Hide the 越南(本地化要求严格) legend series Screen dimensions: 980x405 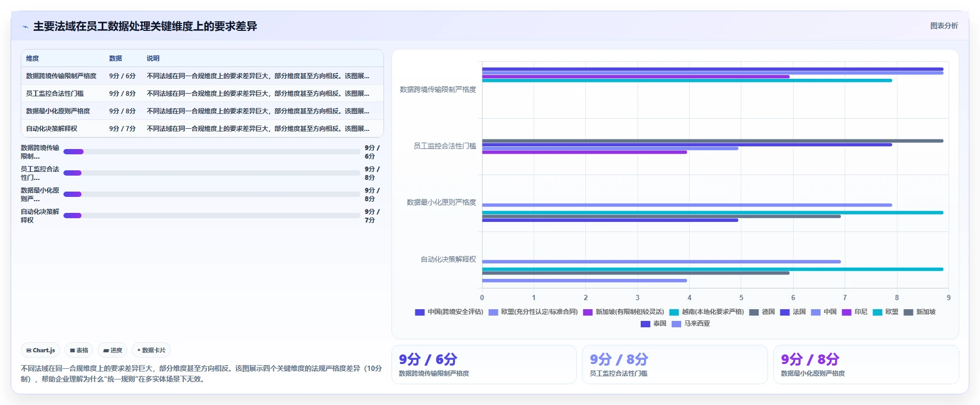[x=707, y=312]
